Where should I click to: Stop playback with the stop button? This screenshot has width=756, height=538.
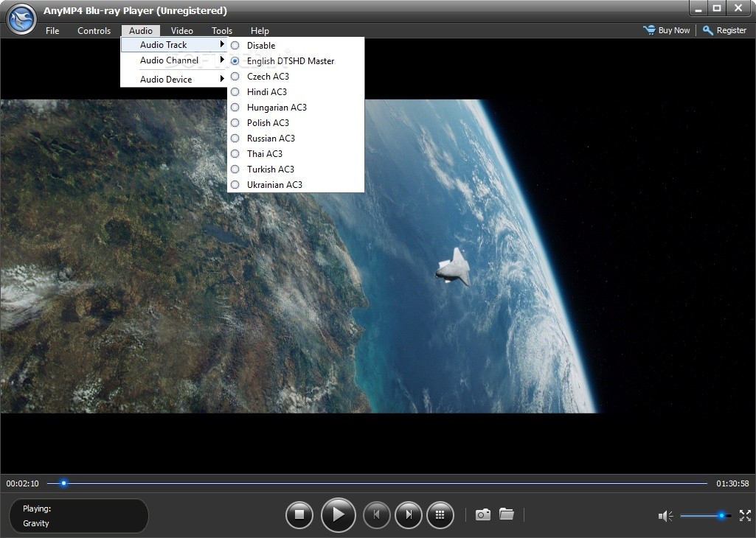pos(299,515)
